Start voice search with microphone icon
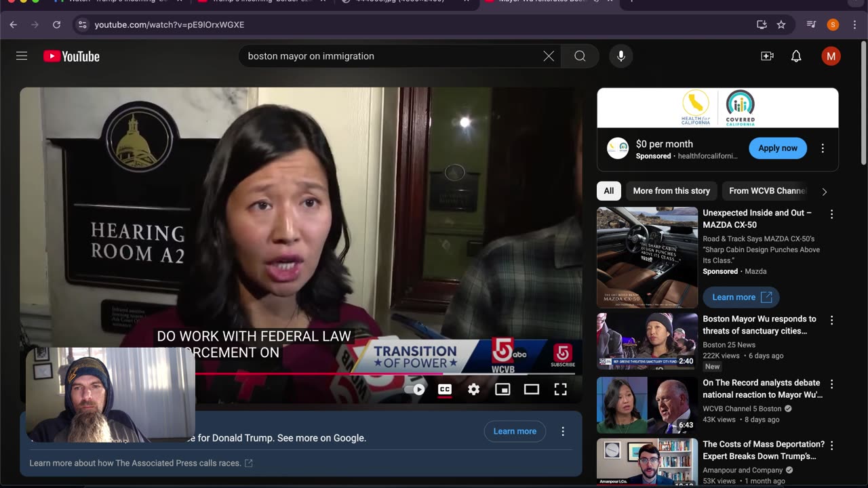This screenshot has height=488, width=868. point(620,56)
